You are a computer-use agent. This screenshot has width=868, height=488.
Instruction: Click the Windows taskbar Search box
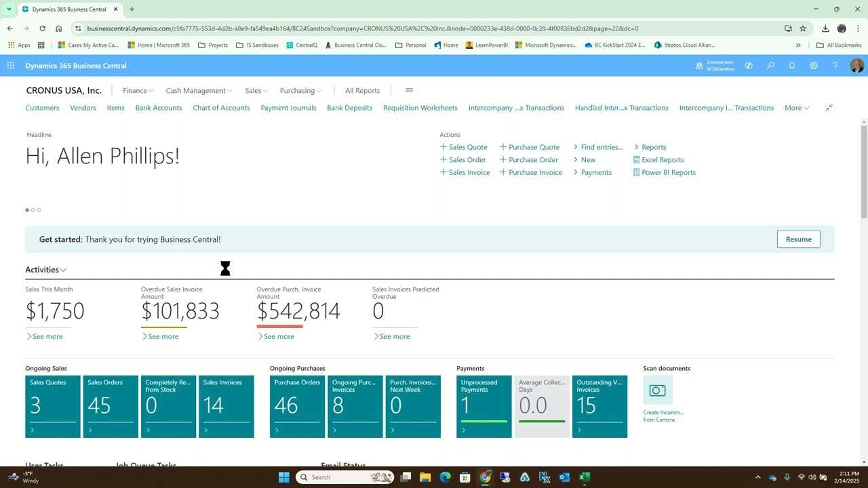click(x=344, y=477)
